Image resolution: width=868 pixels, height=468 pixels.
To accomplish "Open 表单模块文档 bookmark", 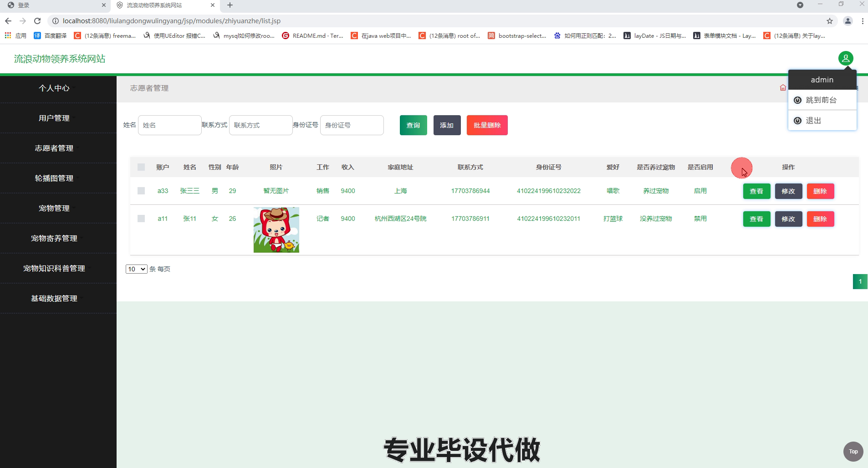I will click(x=725, y=36).
